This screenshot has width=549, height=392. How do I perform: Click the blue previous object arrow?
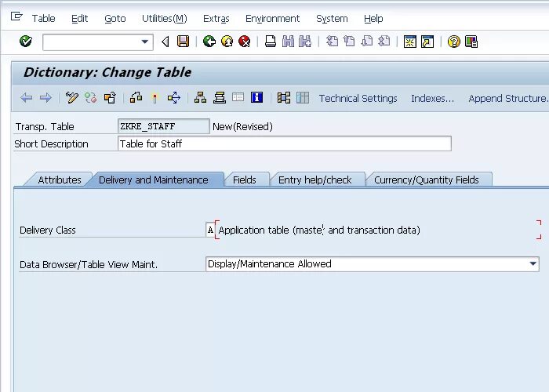click(27, 98)
